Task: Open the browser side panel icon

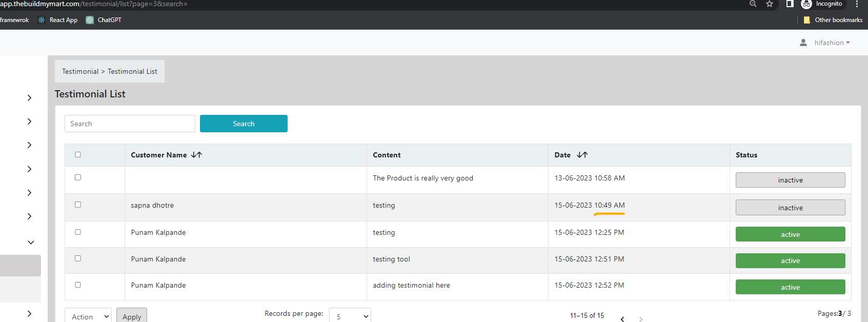Action: pyautogui.click(x=790, y=4)
